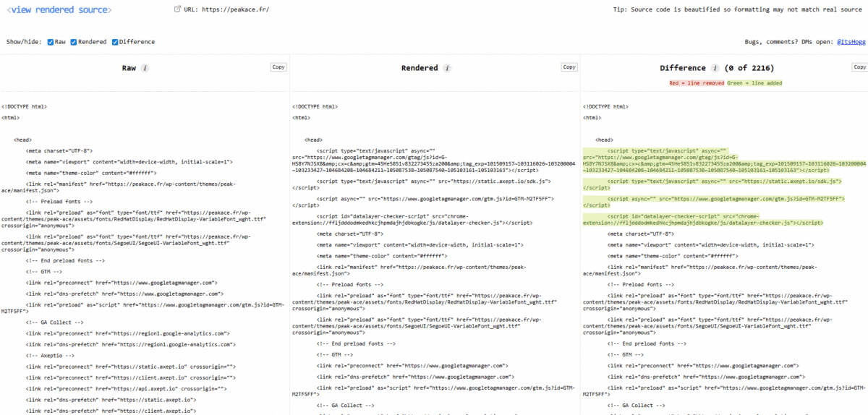Image resolution: width=868 pixels, height=415 pixels.
Task: Click the 'Show/hide:' label
Action: coord(25,42)
